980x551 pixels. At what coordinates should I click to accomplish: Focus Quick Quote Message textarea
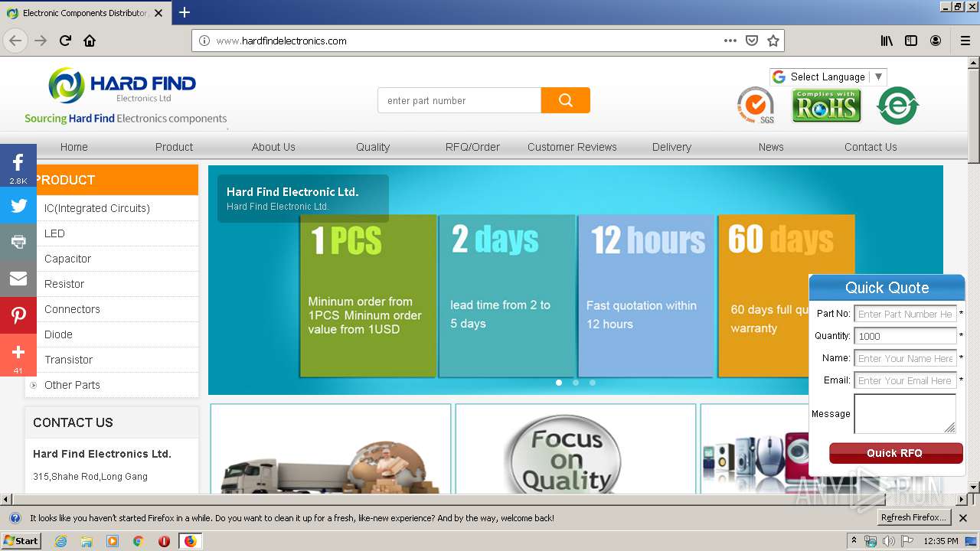(905, 414)
